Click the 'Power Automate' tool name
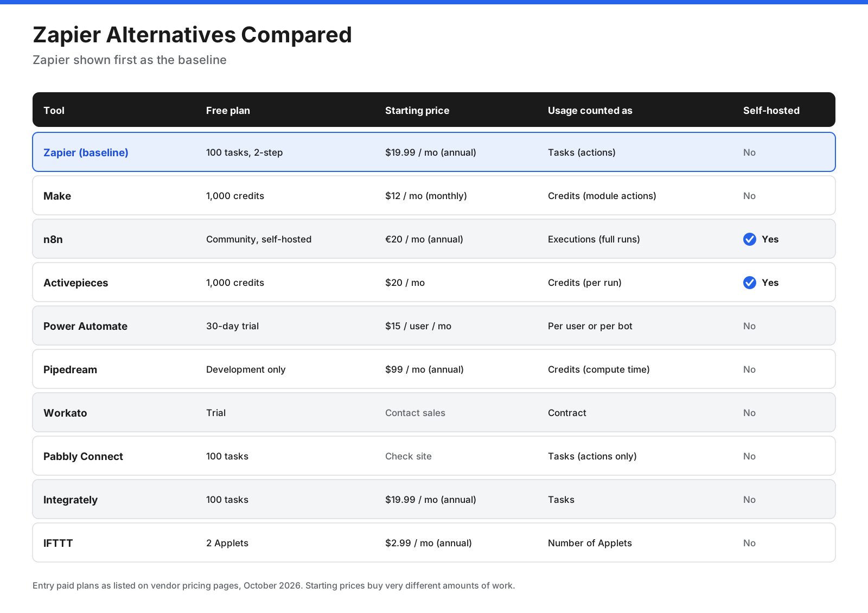Image resolution: width=868 pixels, height=613 pixels. click(85, 326)
